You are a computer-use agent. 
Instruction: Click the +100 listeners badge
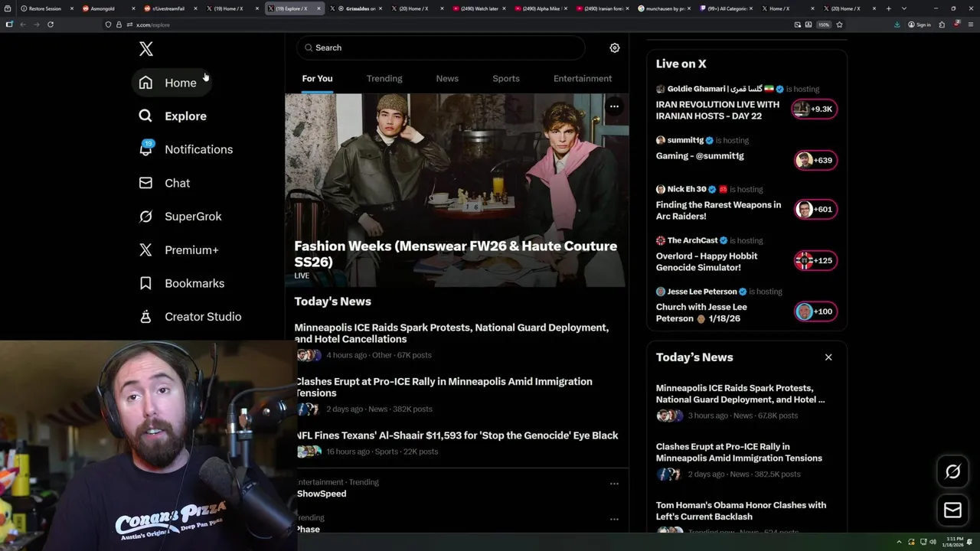[815, 311]
